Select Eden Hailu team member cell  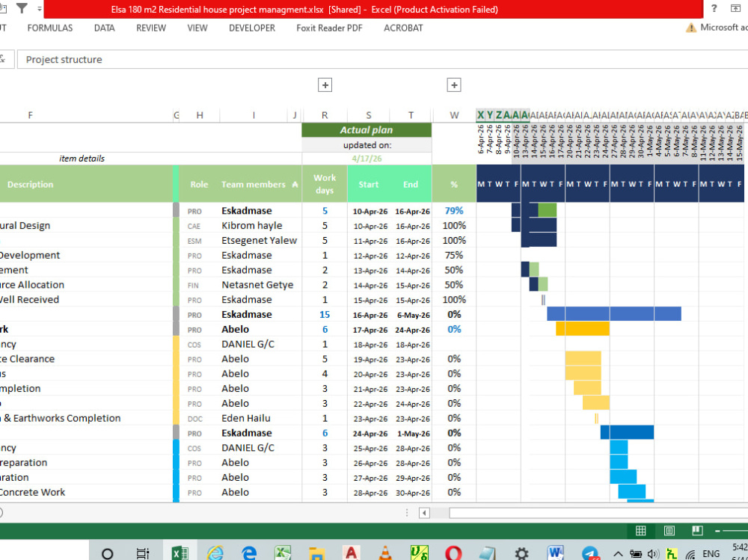(260, 419)
